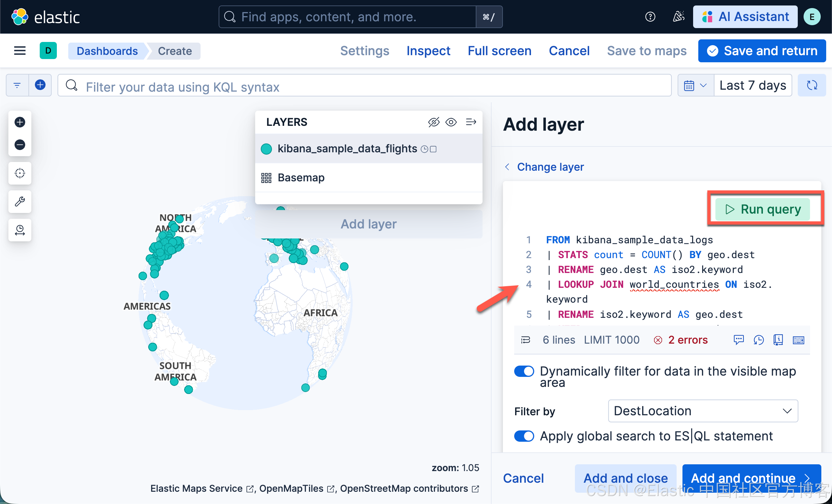Toggle dynamically filter for visible map area
The width and height of the screenshot is (832, 504).
coord(524,371)
